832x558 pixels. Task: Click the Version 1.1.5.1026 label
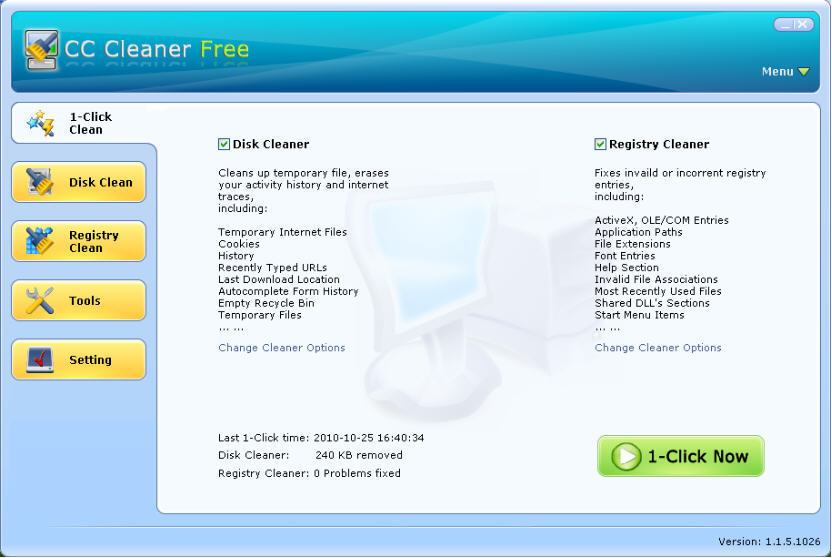[769, 542]
